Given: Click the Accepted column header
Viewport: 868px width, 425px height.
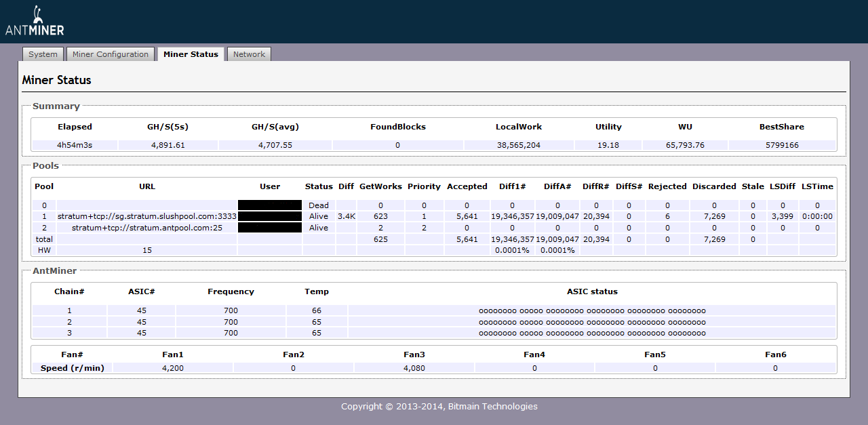Looking at the screenshot, I should point(467,186).
